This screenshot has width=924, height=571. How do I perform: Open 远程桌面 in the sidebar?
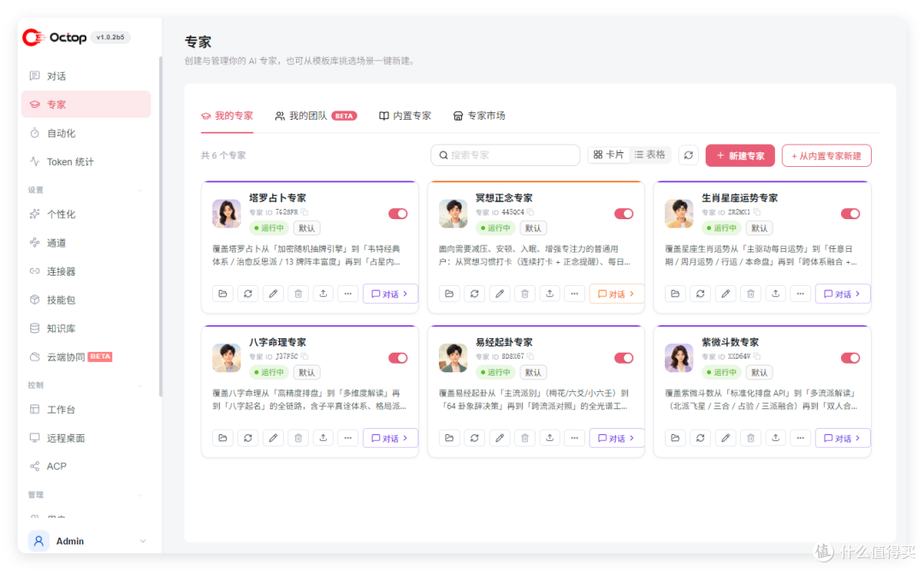[x=86, y=437]
